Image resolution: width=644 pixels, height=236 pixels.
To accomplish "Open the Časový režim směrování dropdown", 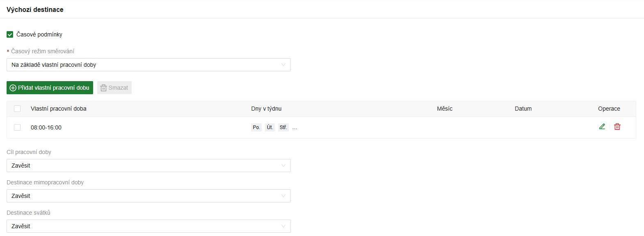I will 148,65.
